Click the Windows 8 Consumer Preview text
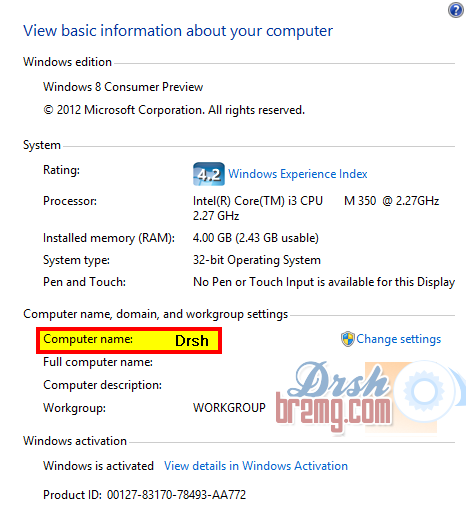Screen dimensions: 466x513 [123, 87]
